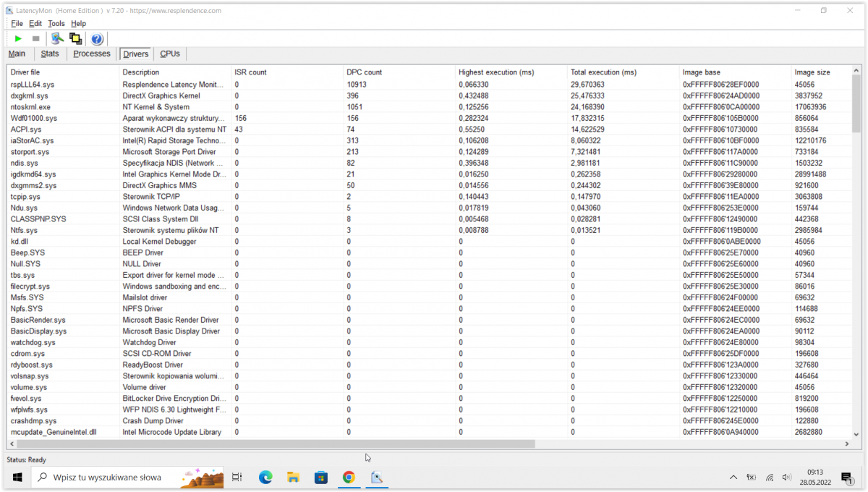Image resolution: width=868 pixels, height=492 pixels.
Task: Show hidden system tray icons
Action: tap(733, 477)
